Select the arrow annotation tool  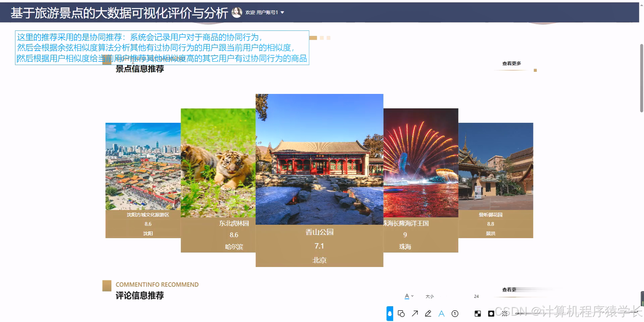tap(415, 314)
